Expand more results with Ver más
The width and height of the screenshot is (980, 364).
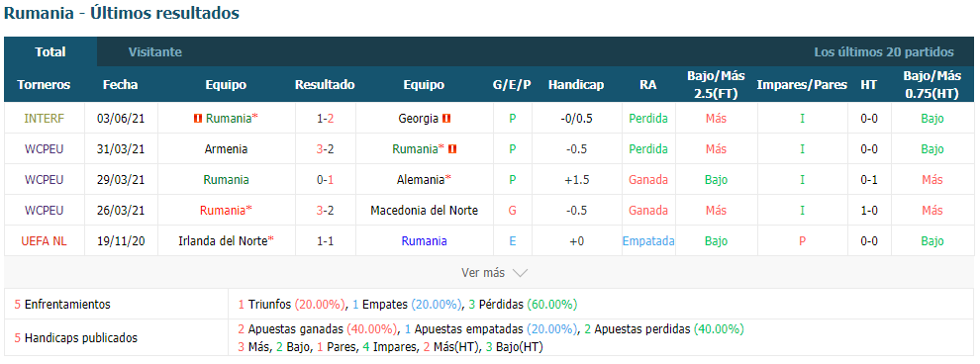pyautogui.click(x=482, y=273)
